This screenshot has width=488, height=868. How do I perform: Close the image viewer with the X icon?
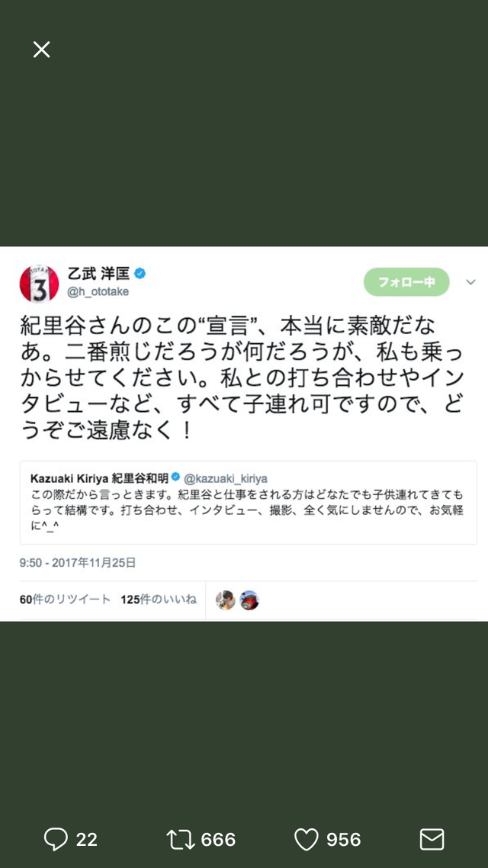[x=41, y=50]
